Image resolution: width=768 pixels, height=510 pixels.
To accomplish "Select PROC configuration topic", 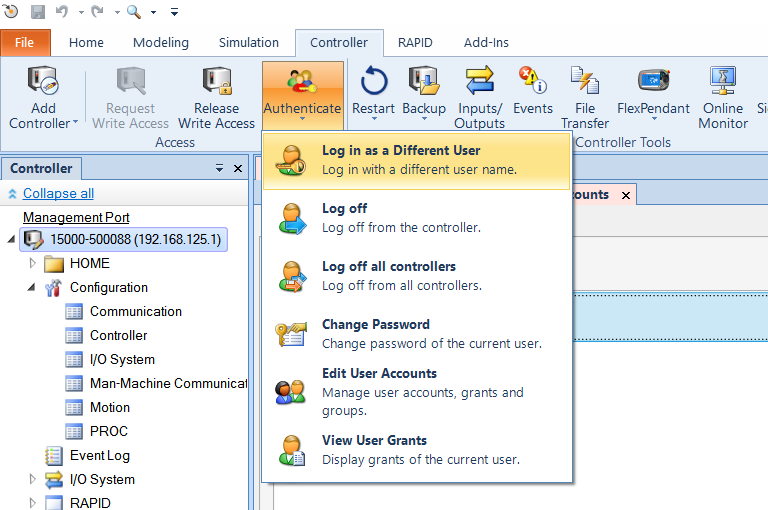I will coord(109,432).
